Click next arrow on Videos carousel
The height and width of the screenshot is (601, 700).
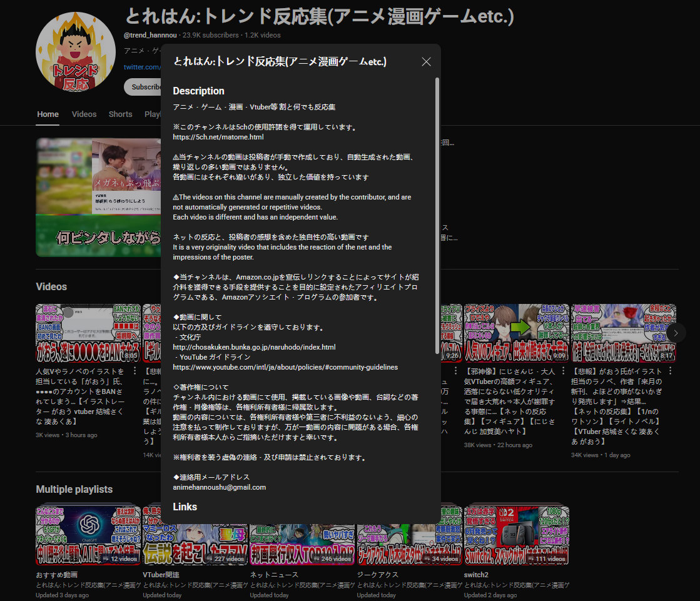tap(676, 333)
